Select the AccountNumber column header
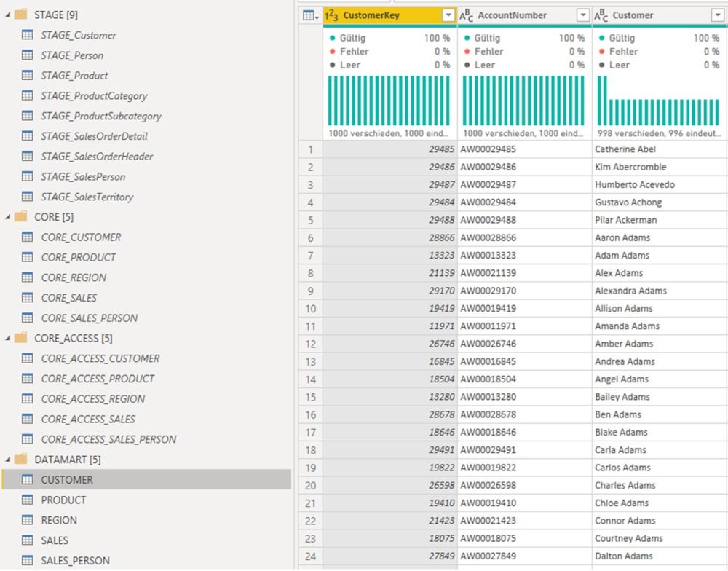The width and height of the screenshot is (728, 571). [x=512, y=15]
